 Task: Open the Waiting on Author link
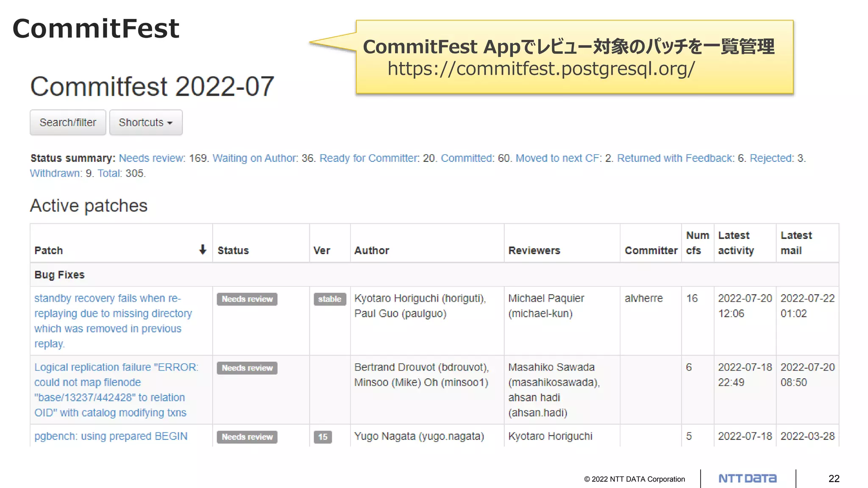tap(255, 158)
